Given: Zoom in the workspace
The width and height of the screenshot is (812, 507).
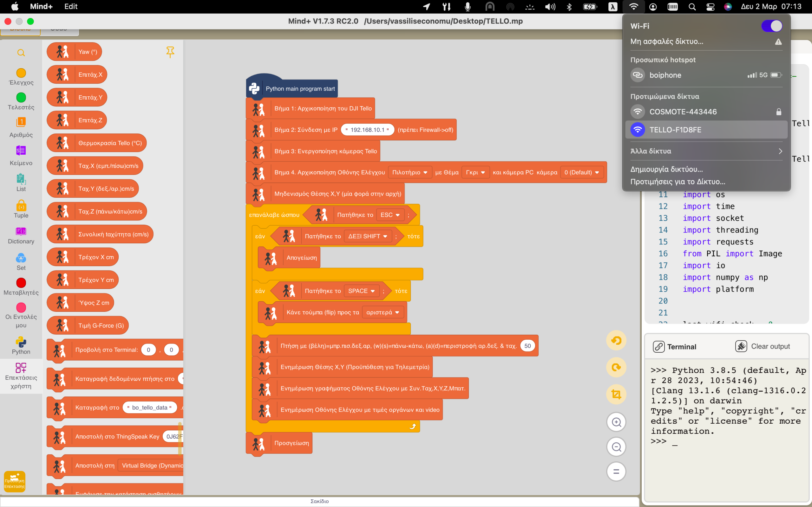Looking at the screenshot, I should coord(616,422).
